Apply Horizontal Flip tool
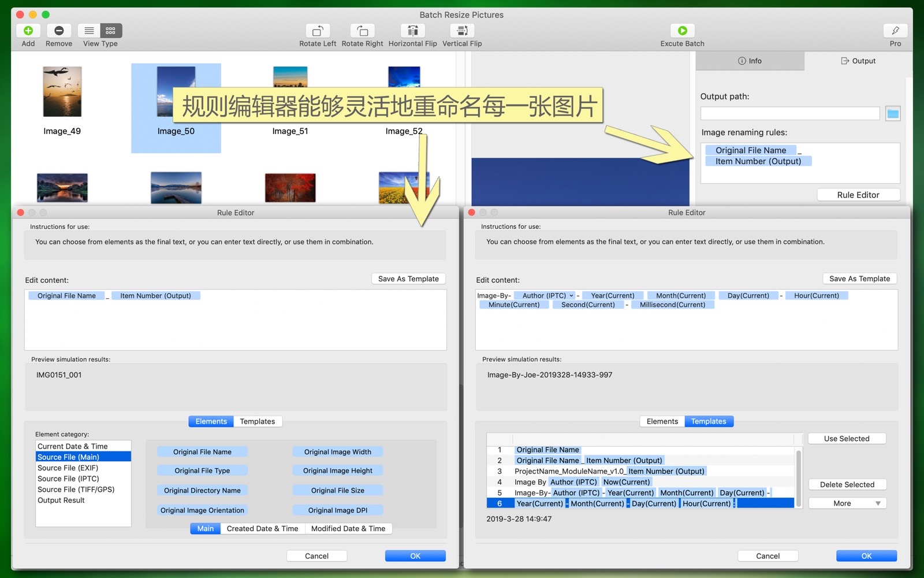Image resolution: width=924 pixels, height=578 pixels. (x=412, y=31)
